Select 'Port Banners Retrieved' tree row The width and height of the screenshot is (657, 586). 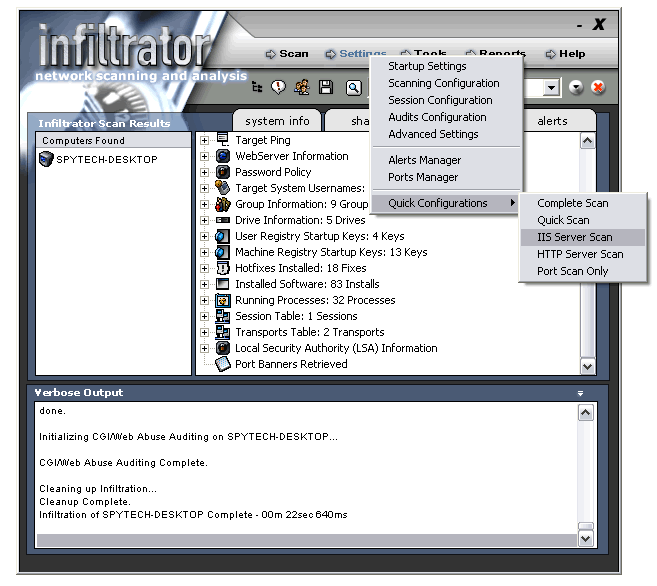tap(291, 364)
